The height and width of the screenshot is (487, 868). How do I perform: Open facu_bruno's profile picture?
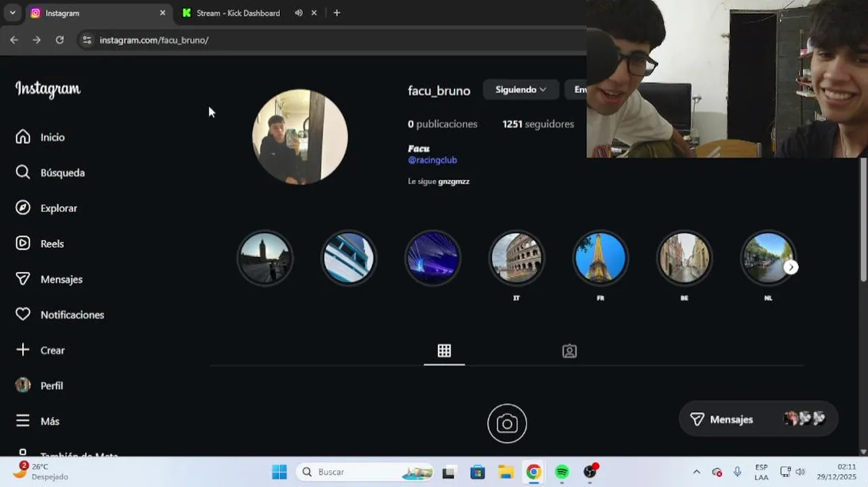[x=300, y=137]
